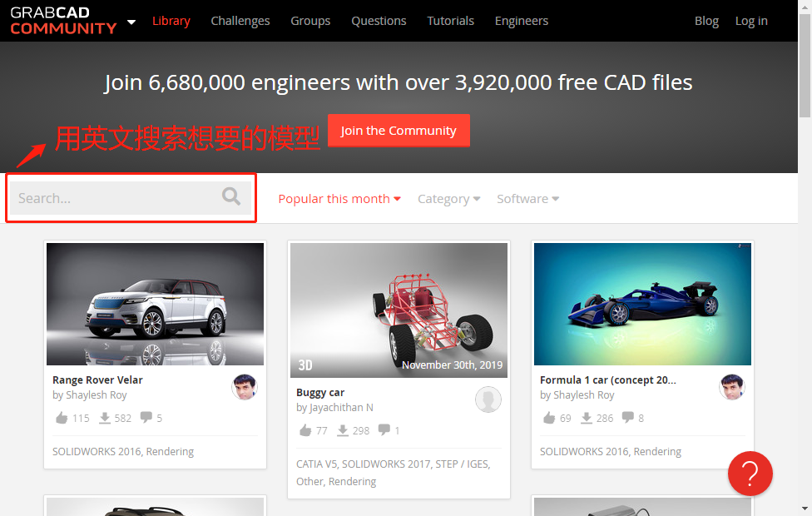Viewport: 812px width, 516px height.
Task: Click the Join the Community button
Action: point(399,131)
